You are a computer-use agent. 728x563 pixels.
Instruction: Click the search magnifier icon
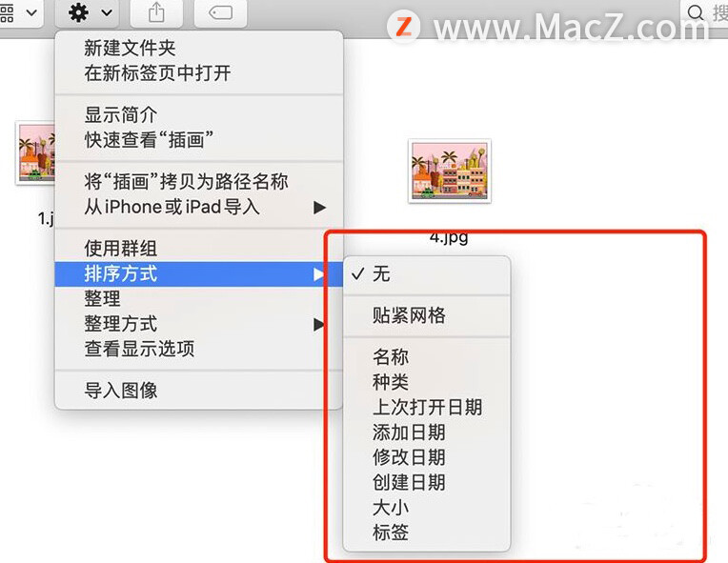tap(695, 12)
